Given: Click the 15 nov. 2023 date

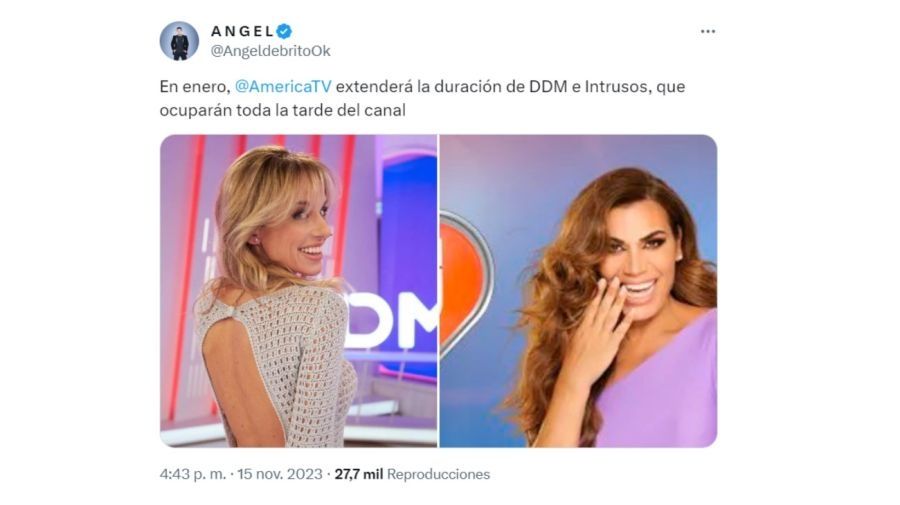Looking at the screenshot, I should click(x=280, y=475).
